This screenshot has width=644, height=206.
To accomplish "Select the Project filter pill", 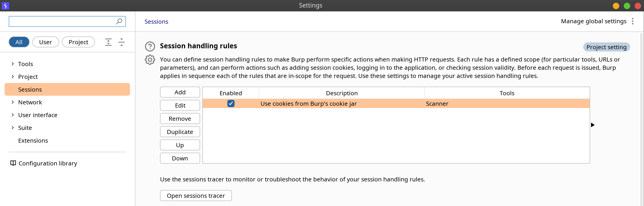I will click(x=78, y=42).
